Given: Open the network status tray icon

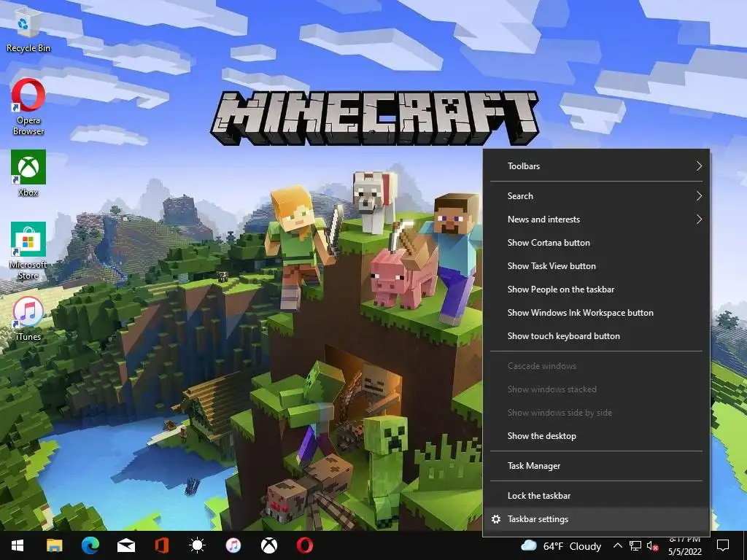Looking at the screenshot, I should pos(635,545).
